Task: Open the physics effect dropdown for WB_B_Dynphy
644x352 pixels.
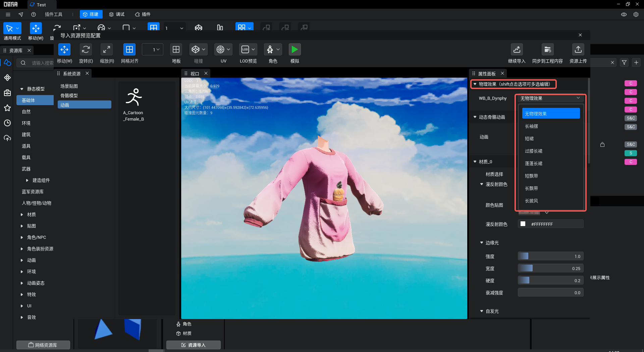Action: tap(550, 98)
